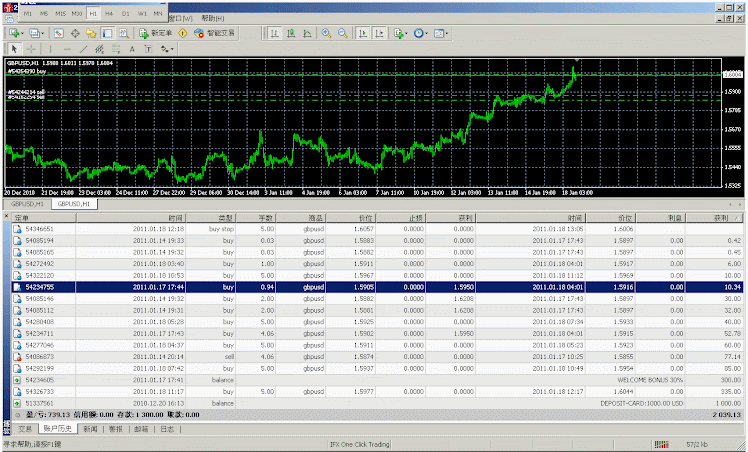This screenshot has height=452, width=748.
Task: Click the Indicators list toolbar icon
Action: [x=398, y=33]
